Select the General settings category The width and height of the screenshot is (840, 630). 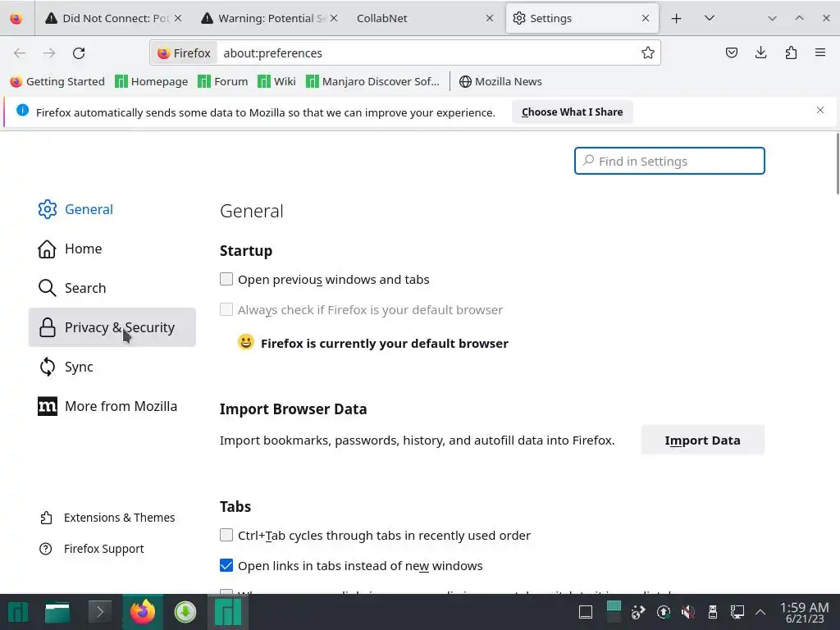[112, 209]
